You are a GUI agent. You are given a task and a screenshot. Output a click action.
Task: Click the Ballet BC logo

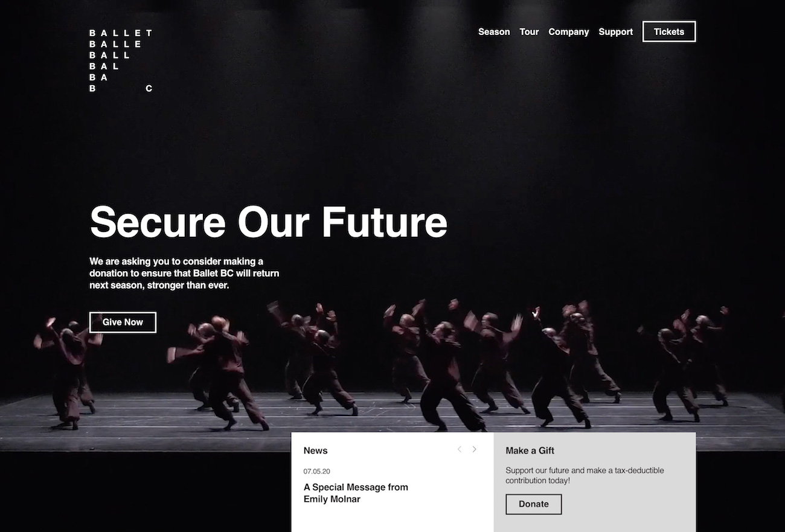tap(121, 60)
